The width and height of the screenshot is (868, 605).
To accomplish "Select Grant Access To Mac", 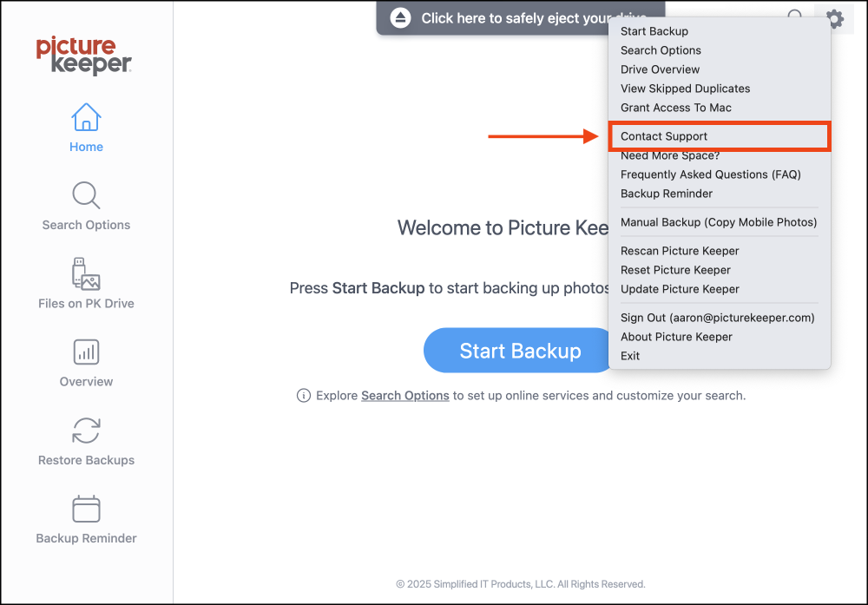I will (676, 108).
